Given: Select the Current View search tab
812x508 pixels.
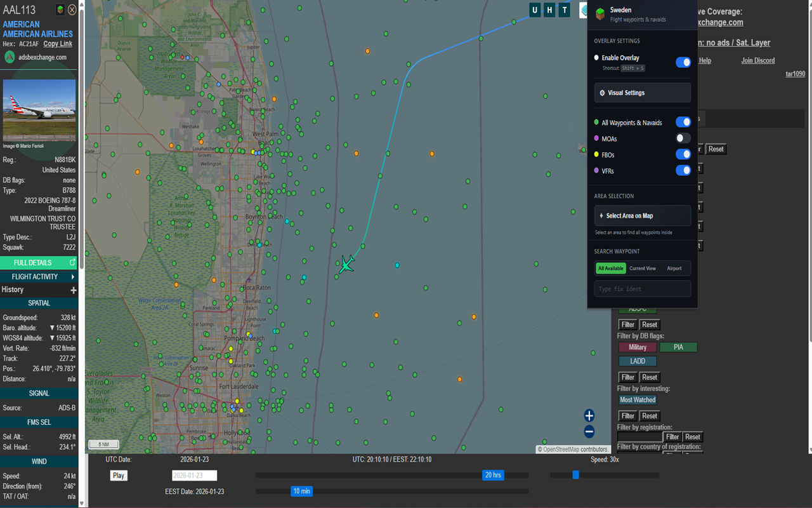Looking at the screenshot, I should coord(642,269).
